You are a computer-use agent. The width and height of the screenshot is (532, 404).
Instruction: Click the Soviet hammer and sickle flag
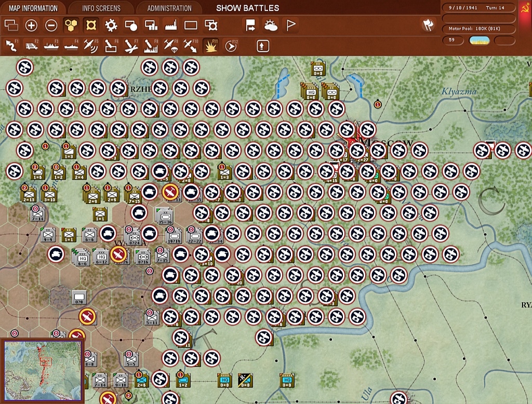click(525, 8)
